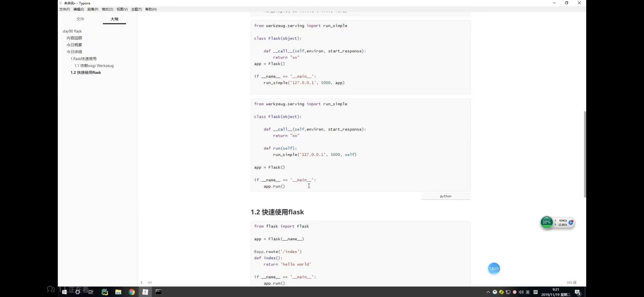The height and width of the screenshot is (297, 644).
Task: Open the python language selector box
Action: tap(446, 196)
